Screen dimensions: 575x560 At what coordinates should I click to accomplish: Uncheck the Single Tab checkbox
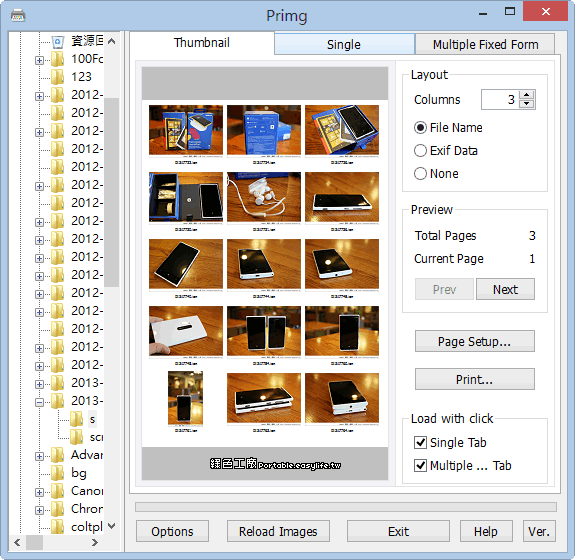[x=420, y=443]
